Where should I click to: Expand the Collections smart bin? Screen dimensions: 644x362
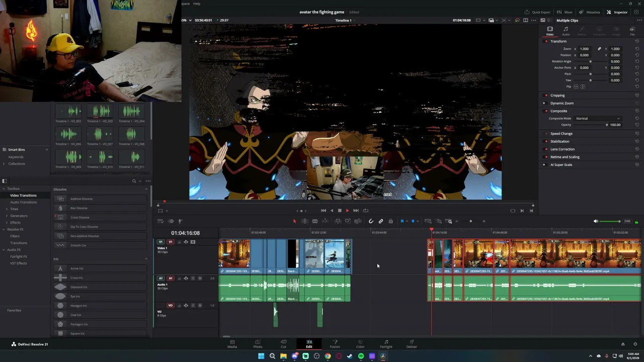click(4, 163)
